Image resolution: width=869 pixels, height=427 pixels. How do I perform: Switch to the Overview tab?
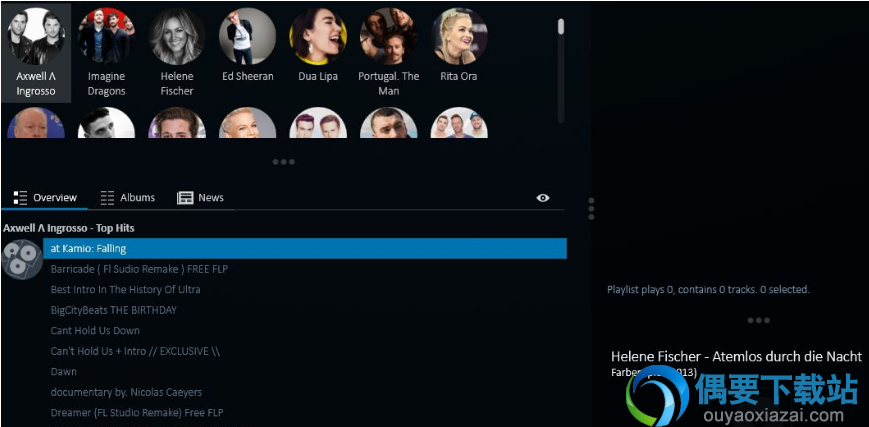click(x=45, y=197)
